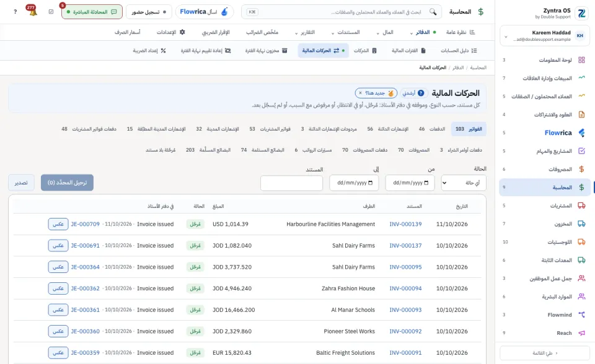Select the الفواتير 103 tab

[469, 129]
